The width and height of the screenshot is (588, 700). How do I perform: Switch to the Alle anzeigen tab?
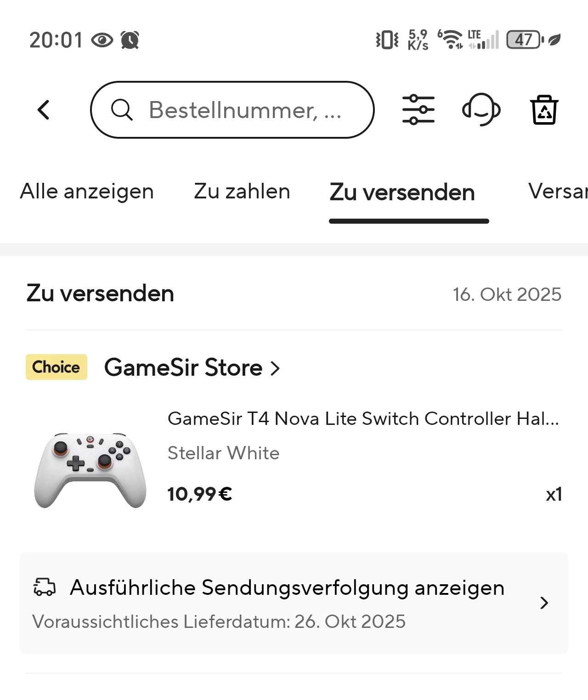[x=87, y=192]
